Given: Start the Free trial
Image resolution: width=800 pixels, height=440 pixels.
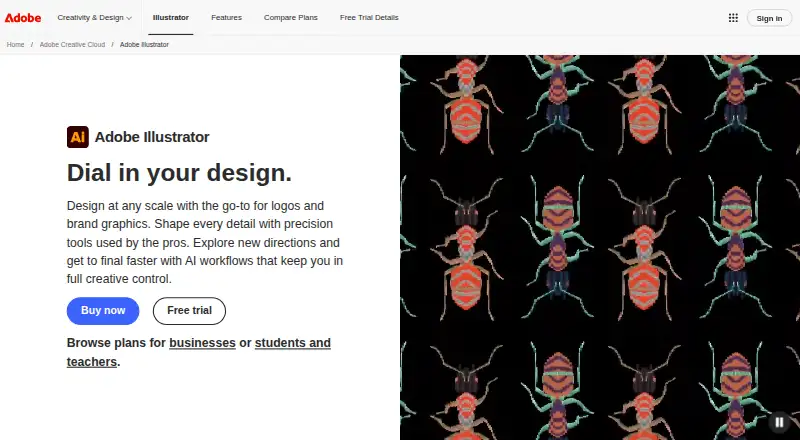Looking at the screenshot, I should tap(189, 310).
